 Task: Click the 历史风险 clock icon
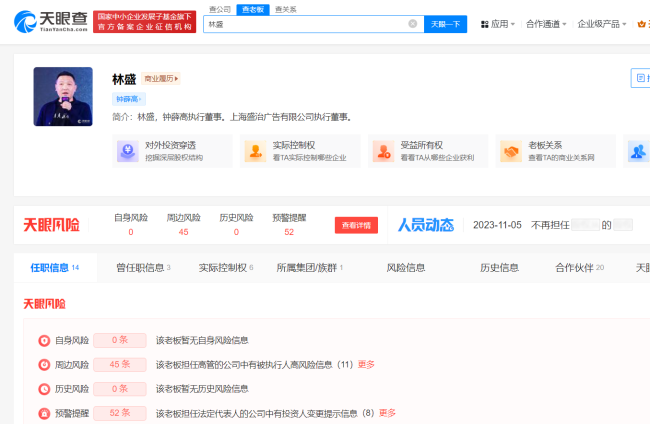[44, 389]
